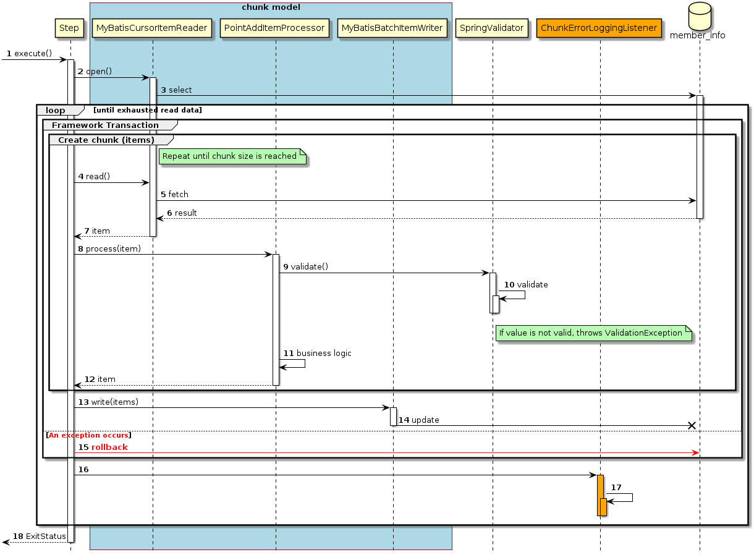Select the MyBatisCursorItemReader participant box
Image resolution: width=754 pixels, height=560 pixels.
(151, 28)
